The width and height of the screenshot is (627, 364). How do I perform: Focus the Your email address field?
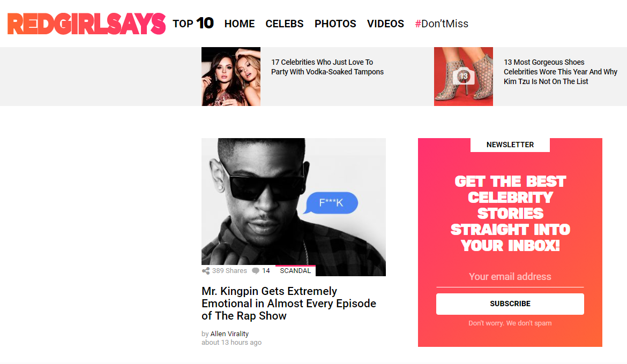pyautogui.click(x=510, y=277)
